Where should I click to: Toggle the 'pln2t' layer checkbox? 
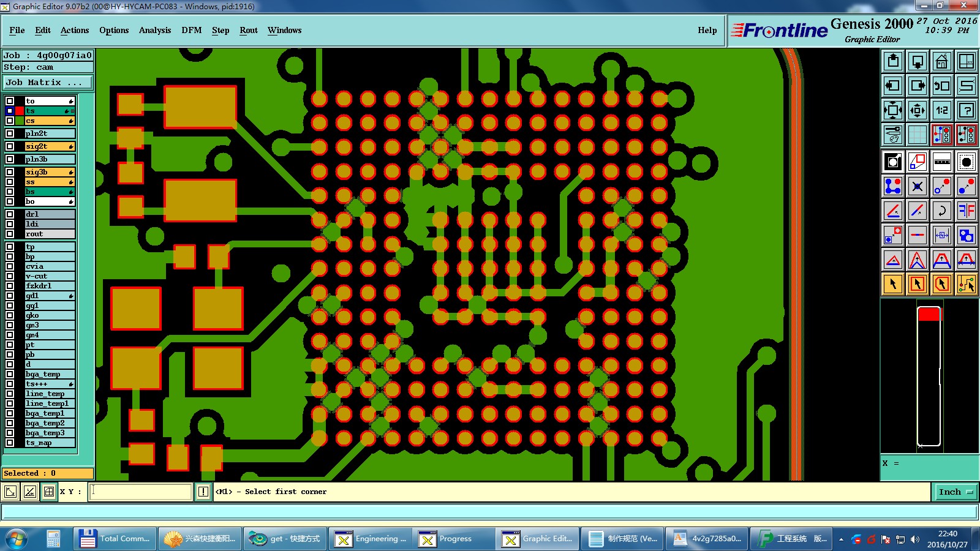pyautogui.click(x=10, y=133)
